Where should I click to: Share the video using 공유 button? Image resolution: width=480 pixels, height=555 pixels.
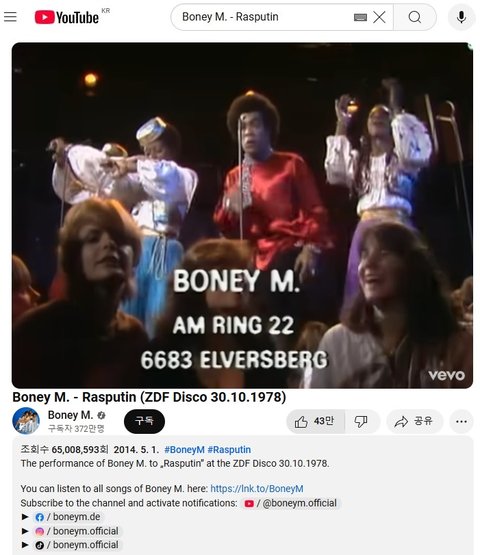(x=414, y=421)
